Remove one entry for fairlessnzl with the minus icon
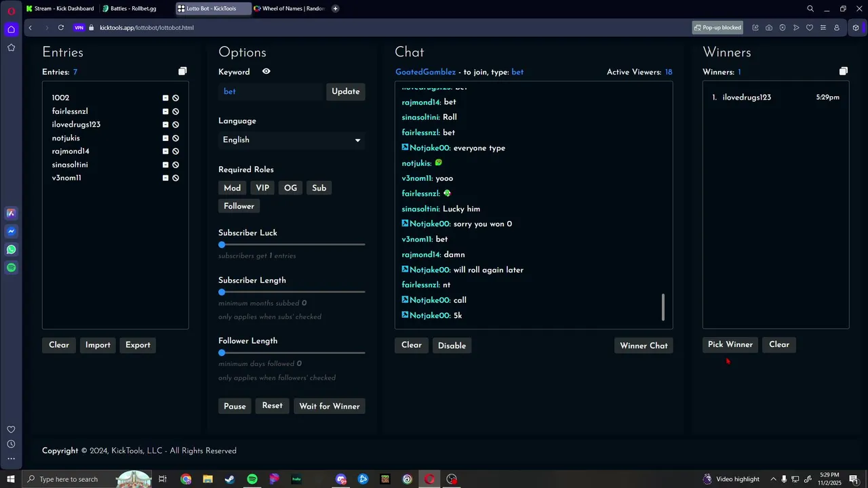This screenshot has width=868, height=488. tap(165, 111)
